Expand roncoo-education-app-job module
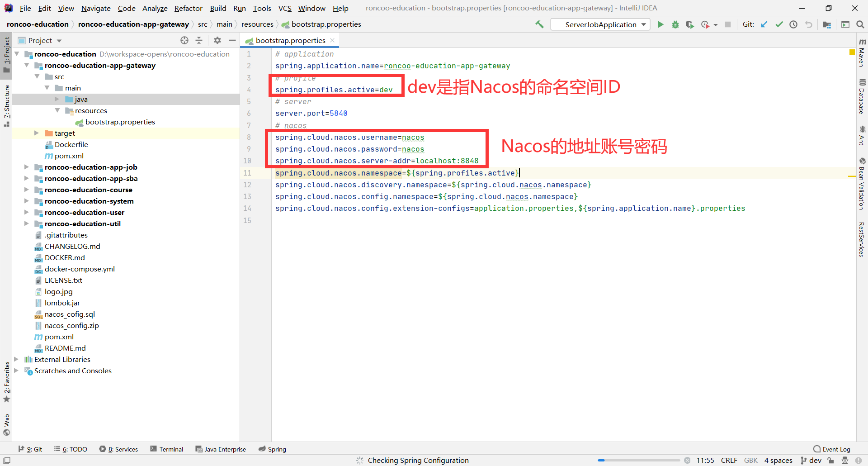 pos(27,167)
